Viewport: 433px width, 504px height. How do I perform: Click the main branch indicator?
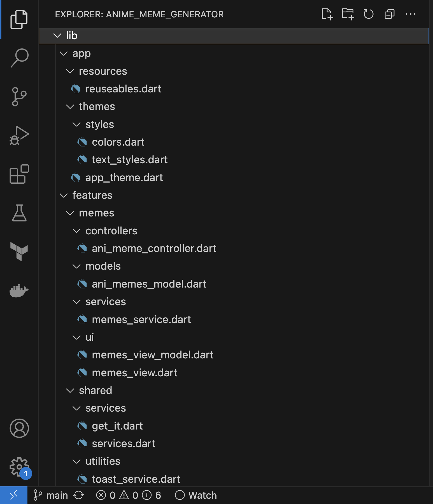click(57, 495)
